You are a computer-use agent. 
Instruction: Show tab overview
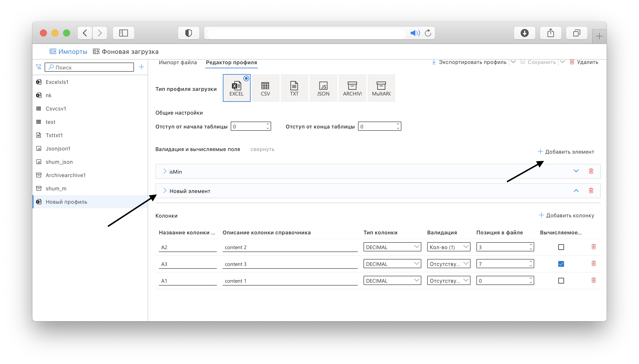pyautogui.click(x=577, y=33)
